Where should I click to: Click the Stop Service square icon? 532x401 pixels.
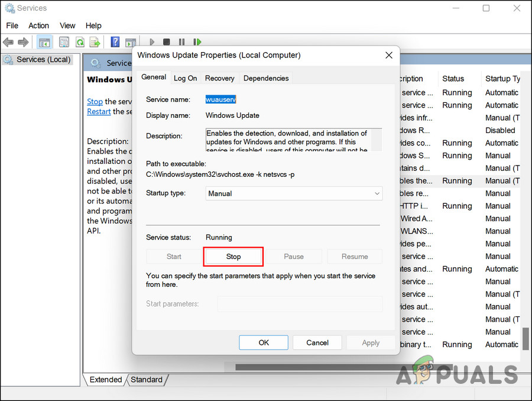(x=166, y=42)
